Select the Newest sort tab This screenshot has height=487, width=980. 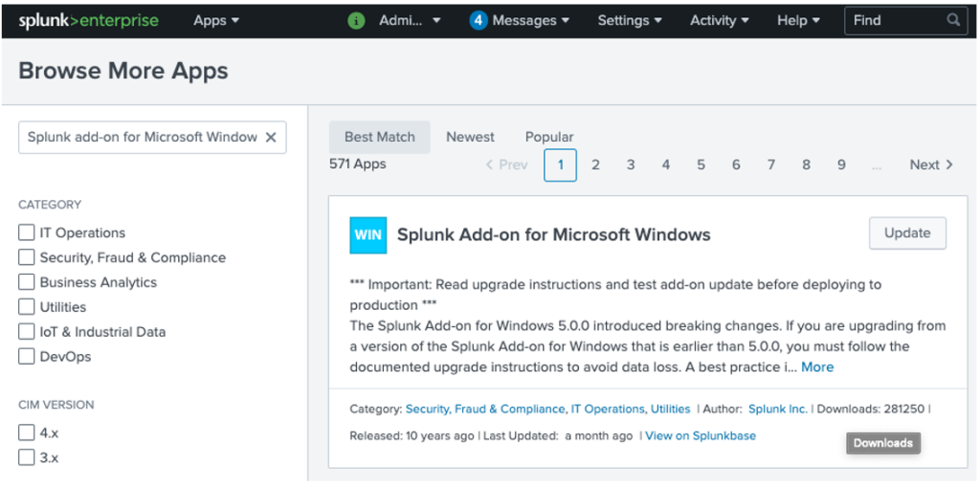point(470,137)
